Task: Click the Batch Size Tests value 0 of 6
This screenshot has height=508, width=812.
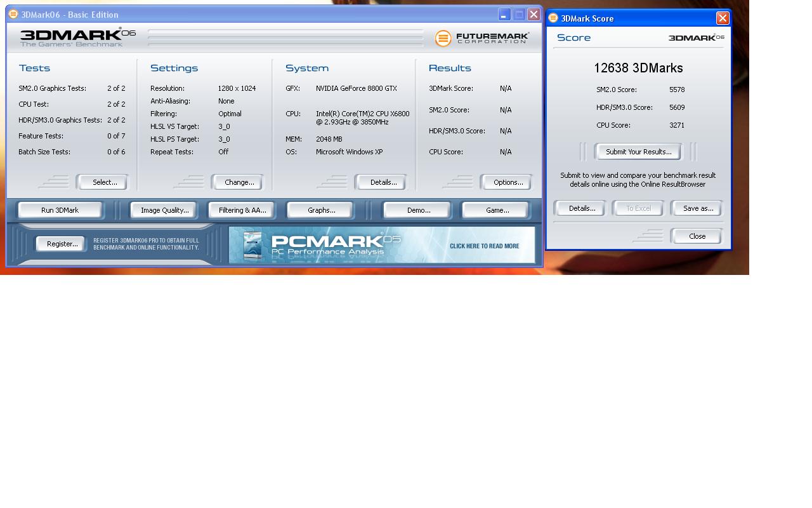Action: (116, 152)
